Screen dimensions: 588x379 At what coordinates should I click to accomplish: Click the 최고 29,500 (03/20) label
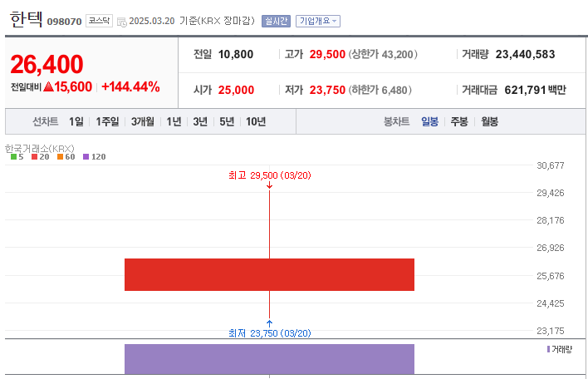point(270,175)
